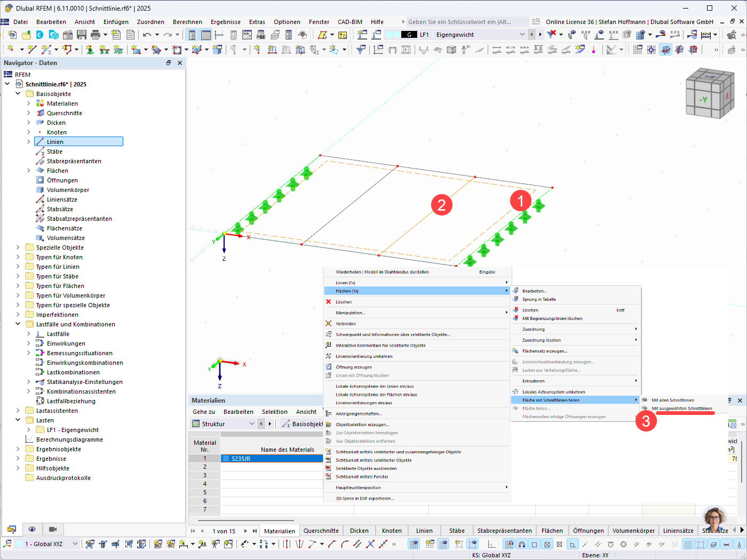The width and height of the screenshot is (747, 560).
Task: Click the new nodal support icon
Action: click(x=90, y=50)
